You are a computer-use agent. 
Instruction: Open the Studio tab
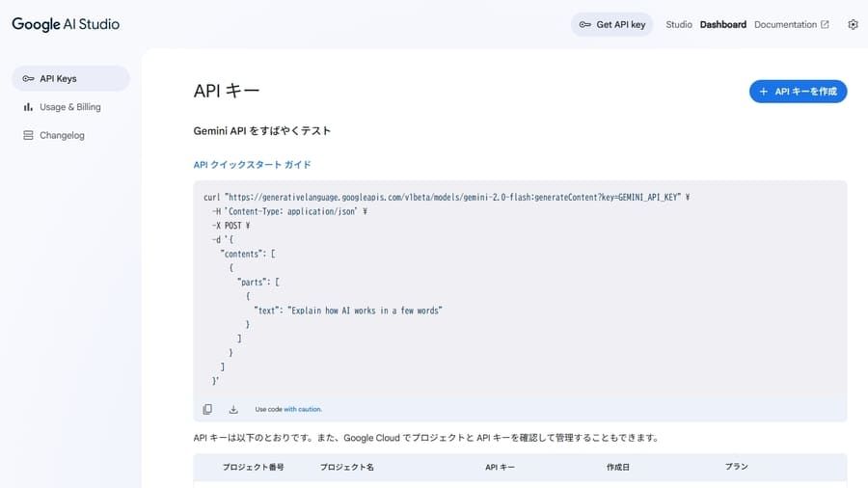[679, 24]
